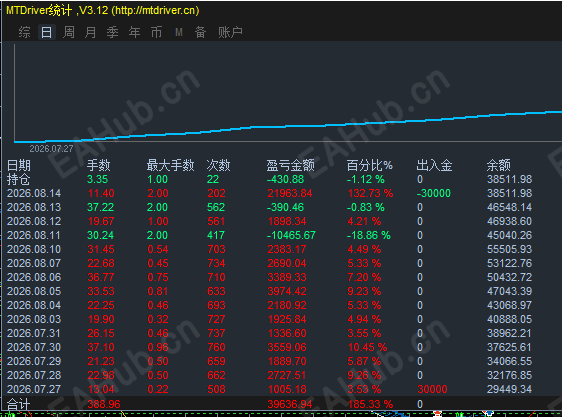This screenshot has height=417, width=562.
Task: Select the 2026.08.05 date row
Action: (x=34, y=291)
